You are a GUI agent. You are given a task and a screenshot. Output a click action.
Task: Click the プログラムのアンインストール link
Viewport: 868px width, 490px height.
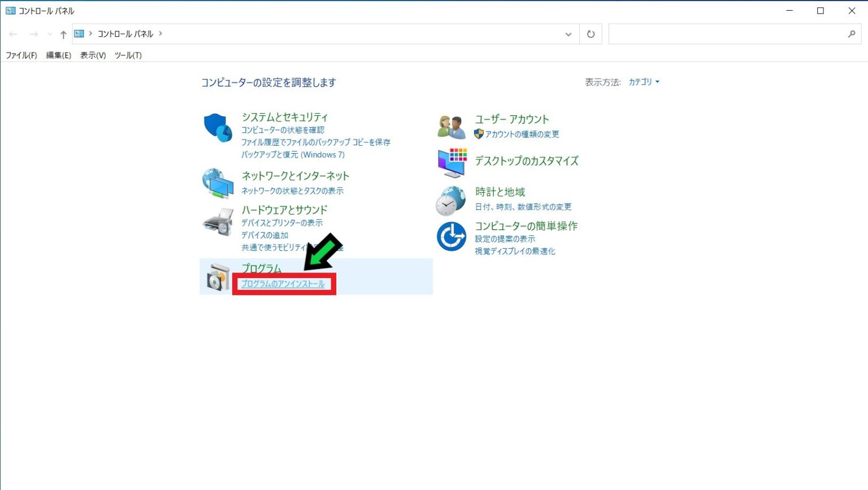pyautogui.click(x=283, y=284)
